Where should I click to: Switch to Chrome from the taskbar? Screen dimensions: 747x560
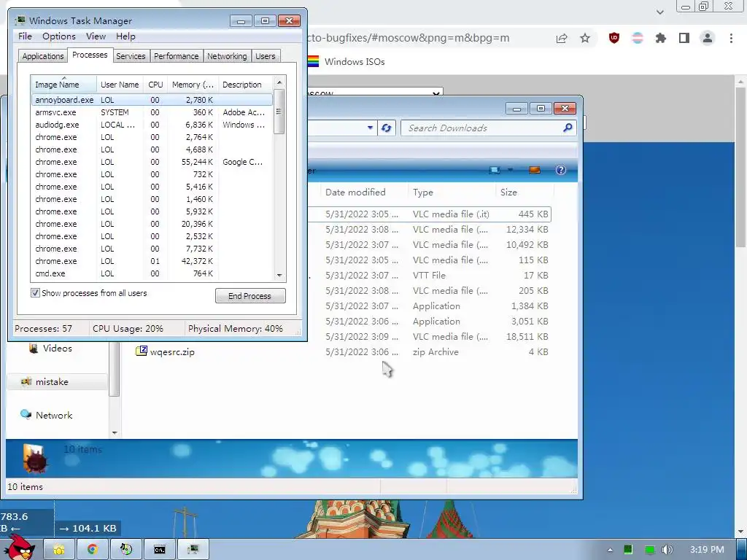93,550
